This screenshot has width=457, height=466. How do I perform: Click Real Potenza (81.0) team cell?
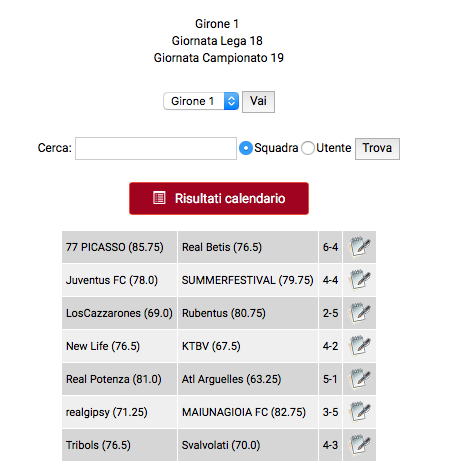coord(119,379)
